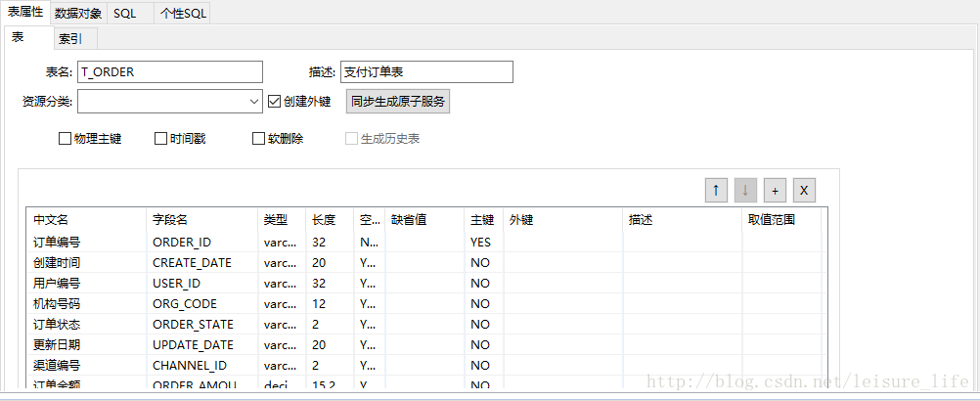
Task: Click the 描述 input containing 支付订单表
Action: (426, 71)
